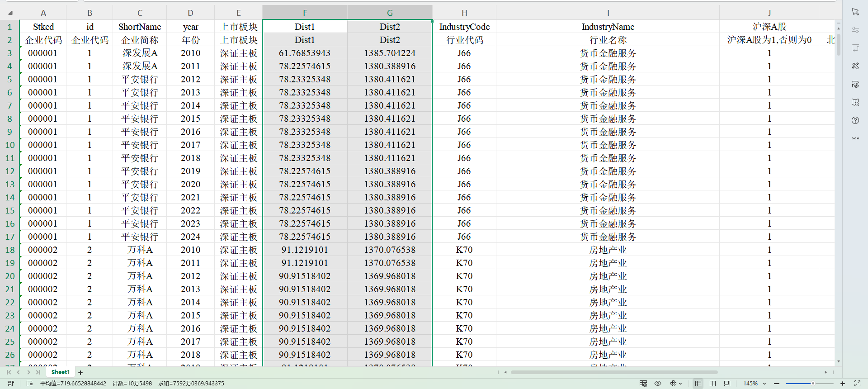
Task: Switch to Normal view
Action: tap(698, 384)
